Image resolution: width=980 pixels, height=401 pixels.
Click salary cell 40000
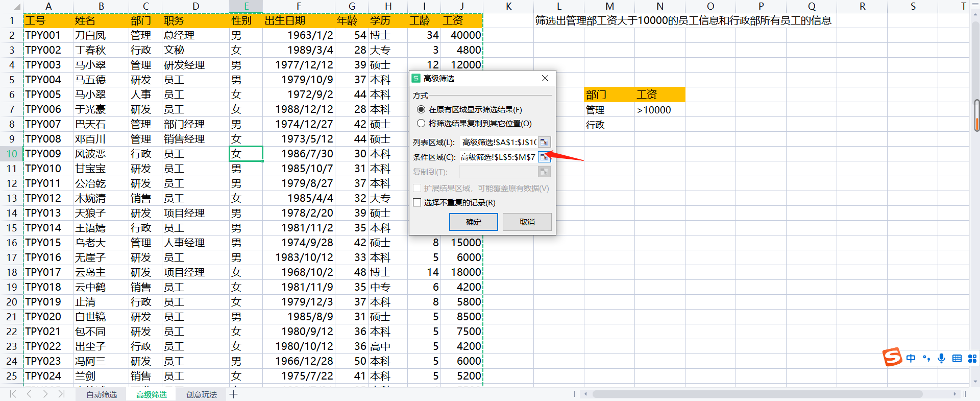point(461,35)
